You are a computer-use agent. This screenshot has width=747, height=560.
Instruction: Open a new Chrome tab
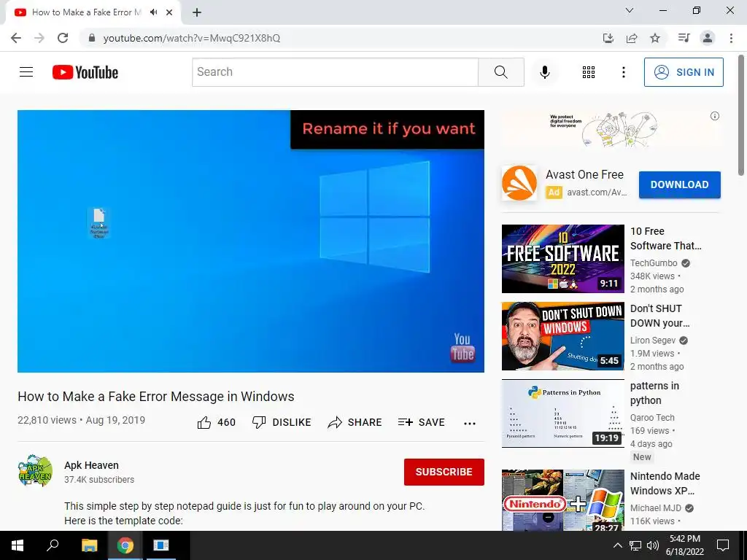pyautogui.click(x=197, y=12)
